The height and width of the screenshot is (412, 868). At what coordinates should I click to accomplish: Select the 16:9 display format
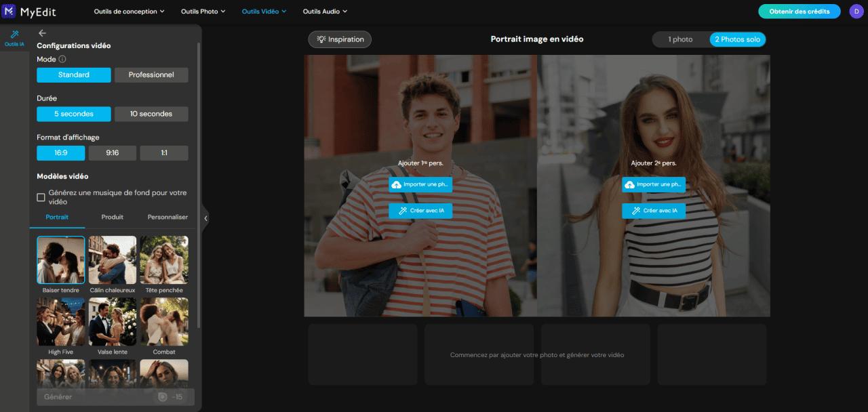click(61, 153)
